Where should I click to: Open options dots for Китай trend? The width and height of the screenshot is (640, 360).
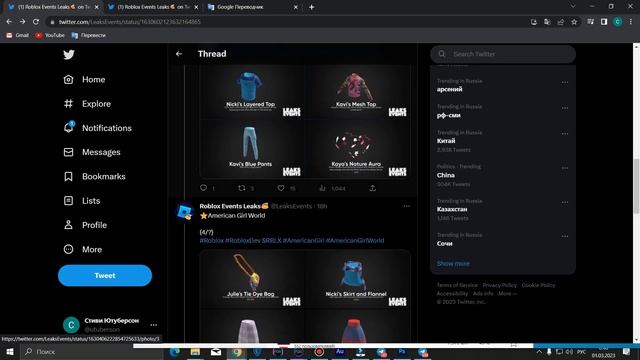coord(565,133)
